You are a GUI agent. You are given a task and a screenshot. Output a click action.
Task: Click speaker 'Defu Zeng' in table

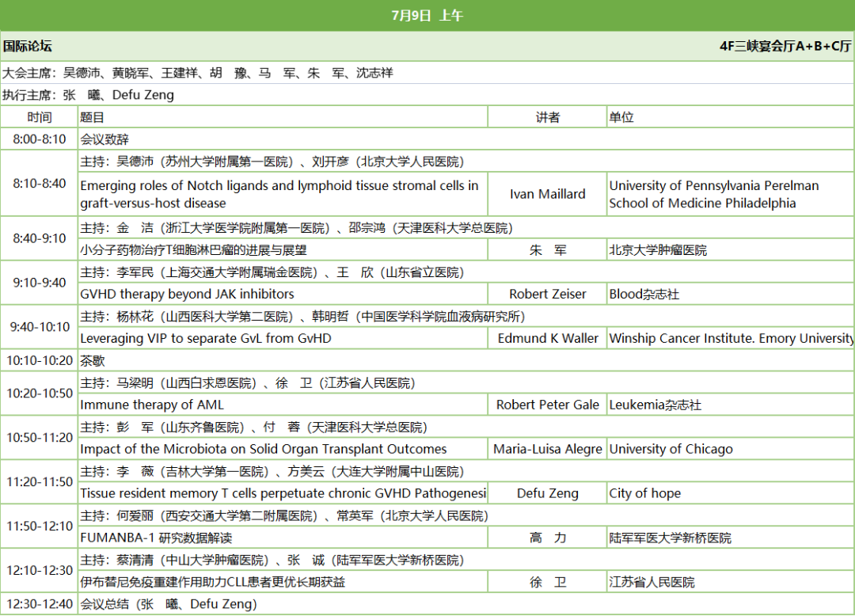coord(548,492)
